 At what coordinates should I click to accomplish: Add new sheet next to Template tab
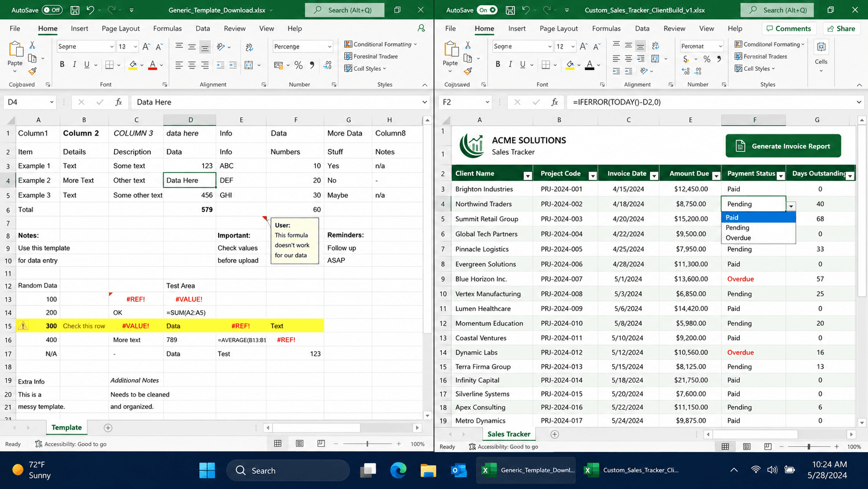tap(108, 428)
